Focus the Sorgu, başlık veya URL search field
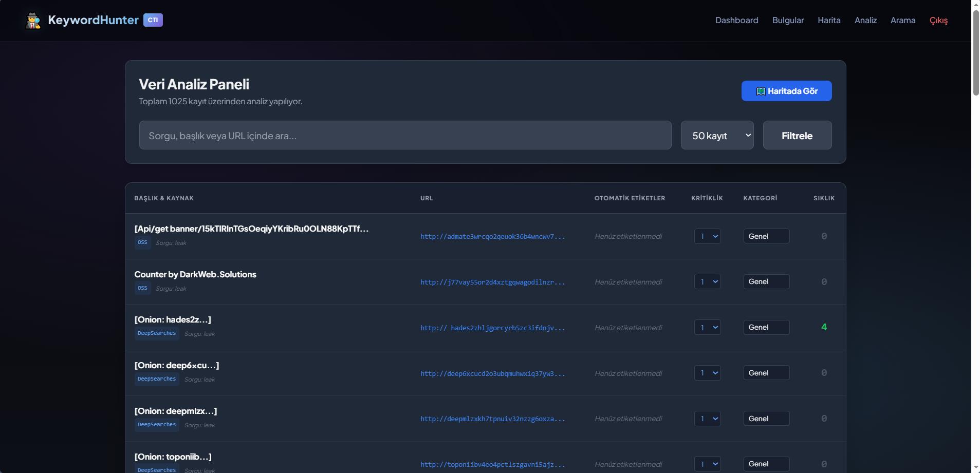Image resolution: width=980 pixels, height=473 pixels. coord(405,135)
